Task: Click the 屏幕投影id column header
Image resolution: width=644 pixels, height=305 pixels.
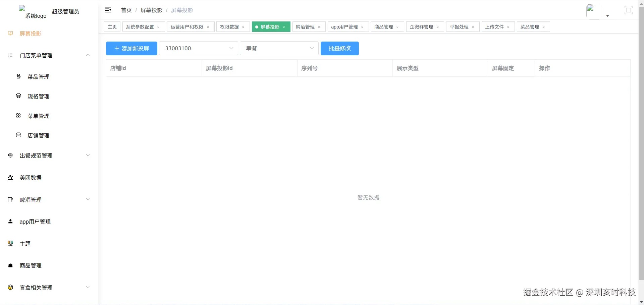Action: click(250, 68)
